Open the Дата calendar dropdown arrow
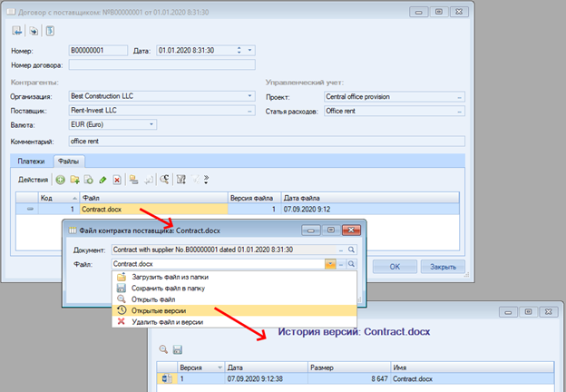The image size is (566, 392). coord(249,51)
